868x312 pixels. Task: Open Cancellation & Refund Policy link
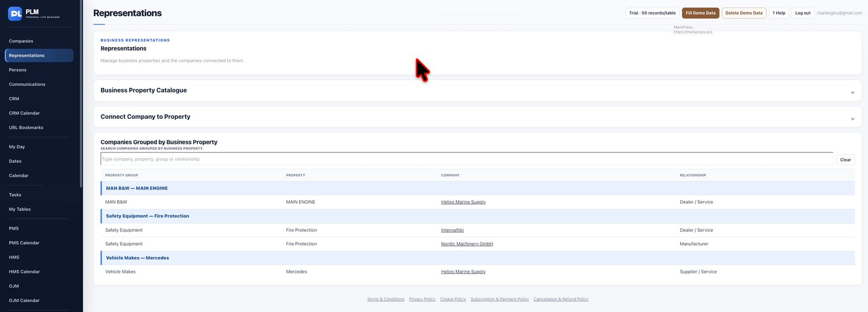561,299
